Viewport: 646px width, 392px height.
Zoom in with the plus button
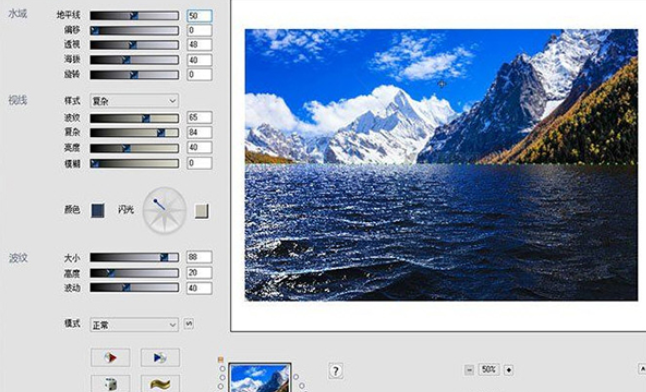point(509,370)
